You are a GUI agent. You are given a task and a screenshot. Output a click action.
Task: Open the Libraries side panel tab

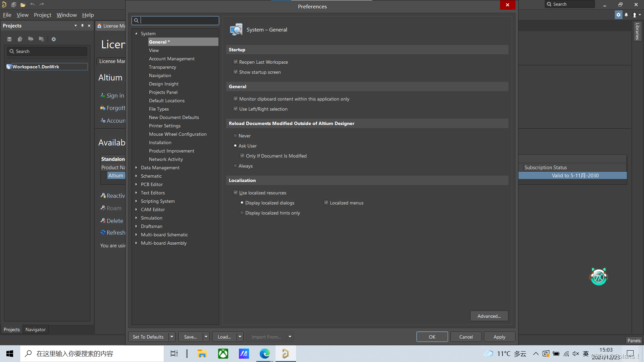(637, 31)
